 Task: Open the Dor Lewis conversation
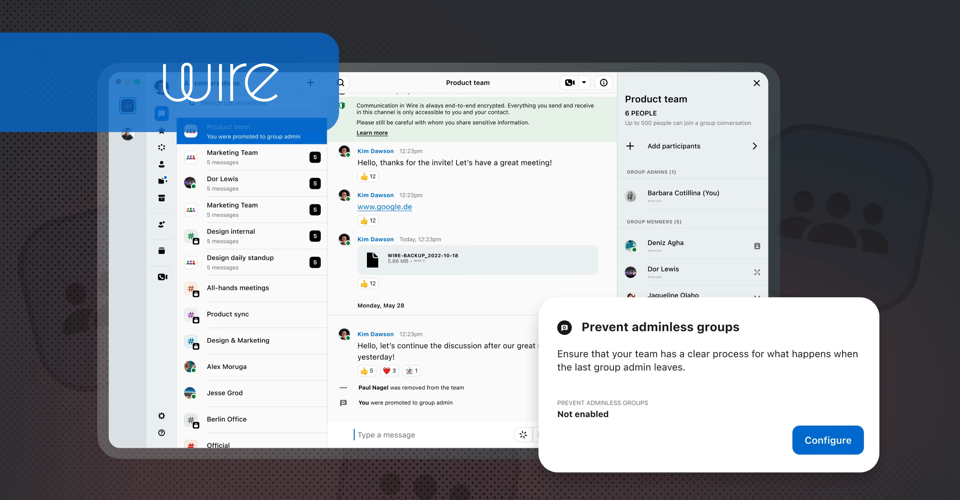[x=252, y=184]
